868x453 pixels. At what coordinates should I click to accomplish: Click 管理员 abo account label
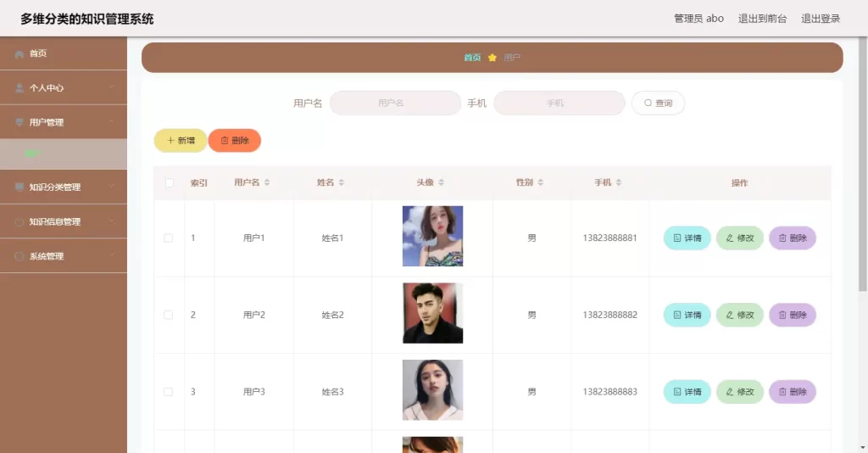pos(698,19)
